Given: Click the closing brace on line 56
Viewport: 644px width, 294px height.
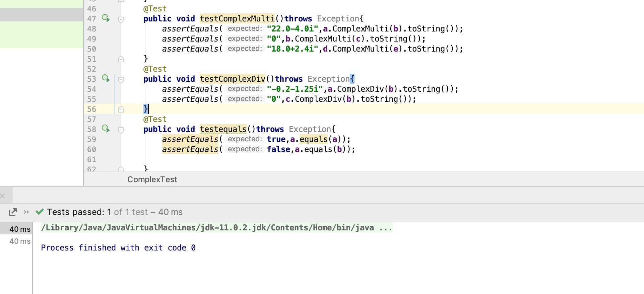Looking at the screenshot, I should (x=145, y=108).
